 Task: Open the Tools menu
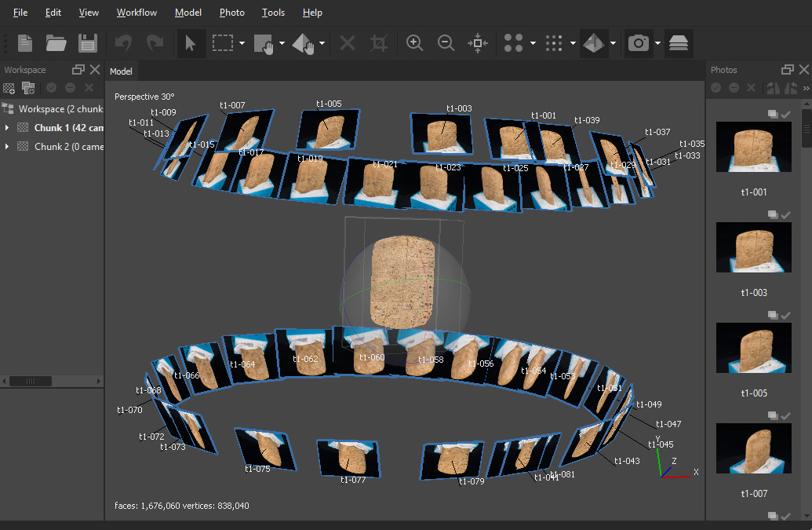273,13
